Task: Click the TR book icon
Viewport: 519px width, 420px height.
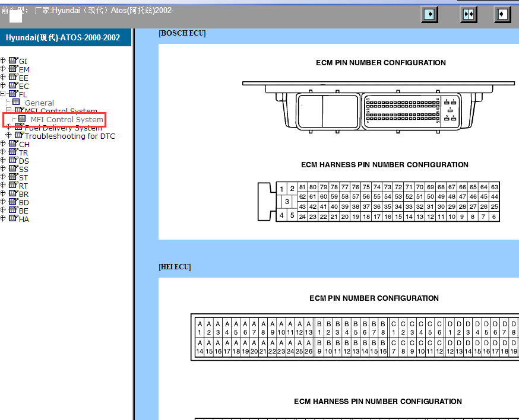Action: (13, 151)
